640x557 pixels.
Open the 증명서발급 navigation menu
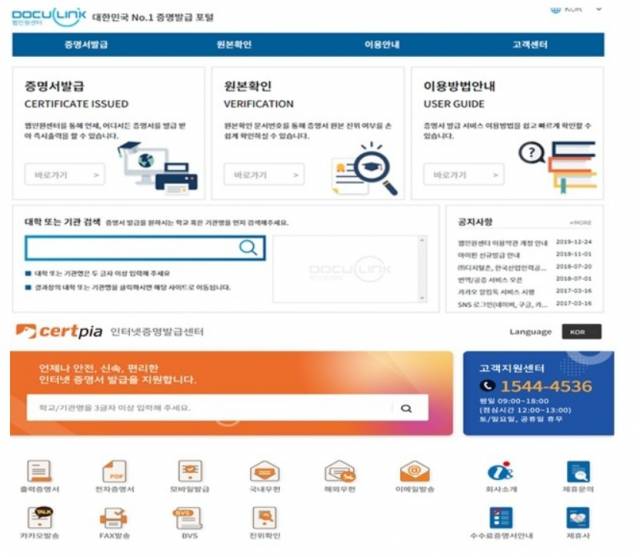coord(86,45)
